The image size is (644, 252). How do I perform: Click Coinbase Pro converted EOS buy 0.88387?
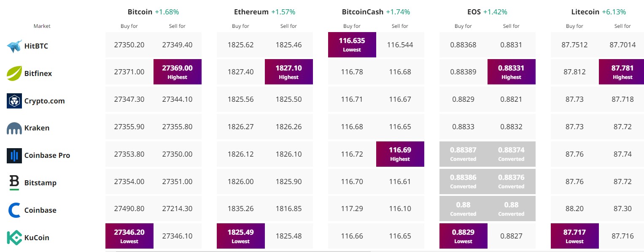[x=463, y=154]
